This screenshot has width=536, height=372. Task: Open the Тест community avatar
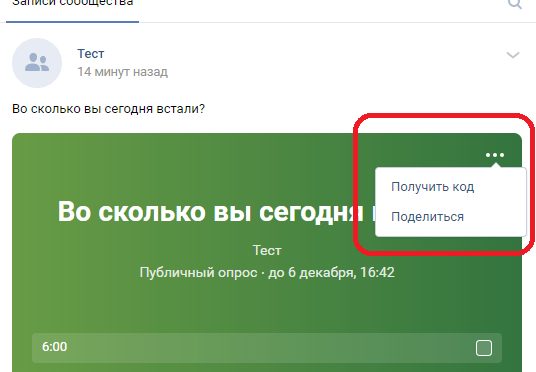[x=37, y=63]
